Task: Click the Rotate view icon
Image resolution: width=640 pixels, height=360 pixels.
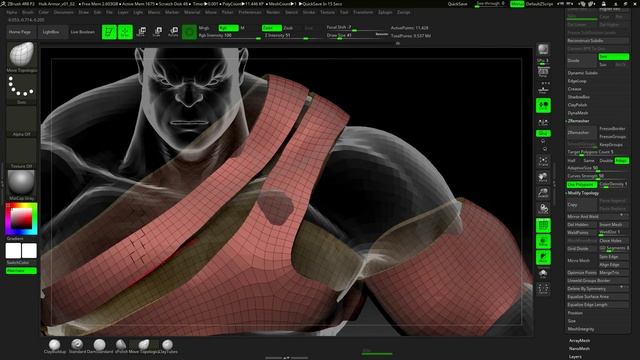Action: pyautogui.click(x=543, y=209)
